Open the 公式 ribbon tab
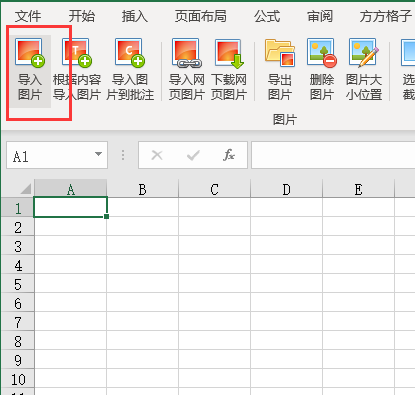The width and height of the screenshot is (415, 395). point(267,16)
